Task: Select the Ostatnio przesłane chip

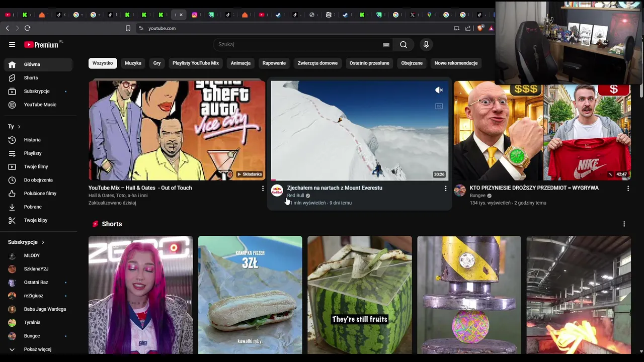Action: tap(369, 63)
